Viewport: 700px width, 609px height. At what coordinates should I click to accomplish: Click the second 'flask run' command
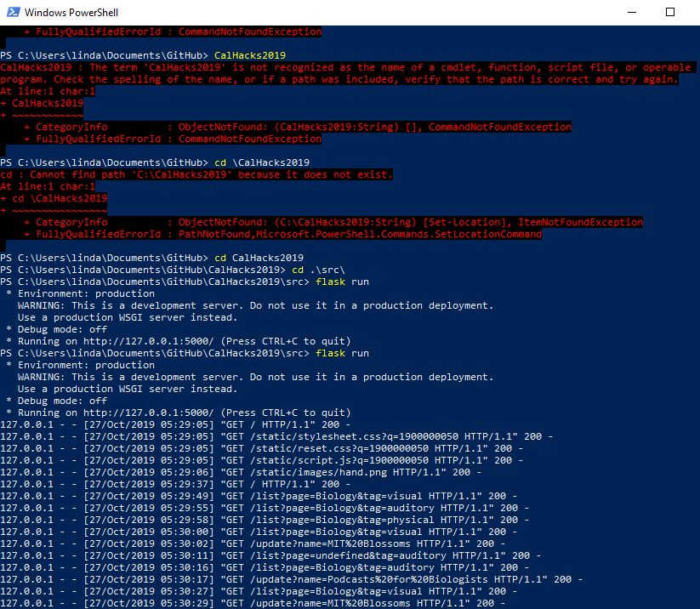342,353
